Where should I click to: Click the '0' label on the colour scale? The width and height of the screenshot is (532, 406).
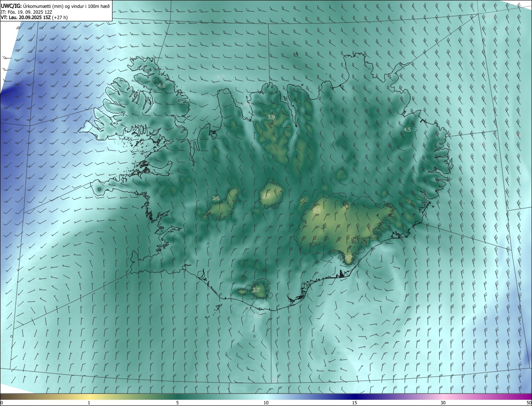pos(1,403)
